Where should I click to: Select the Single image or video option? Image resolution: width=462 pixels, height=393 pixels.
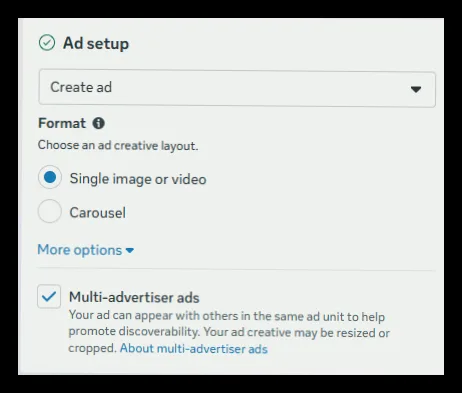[x=50, y=177]
